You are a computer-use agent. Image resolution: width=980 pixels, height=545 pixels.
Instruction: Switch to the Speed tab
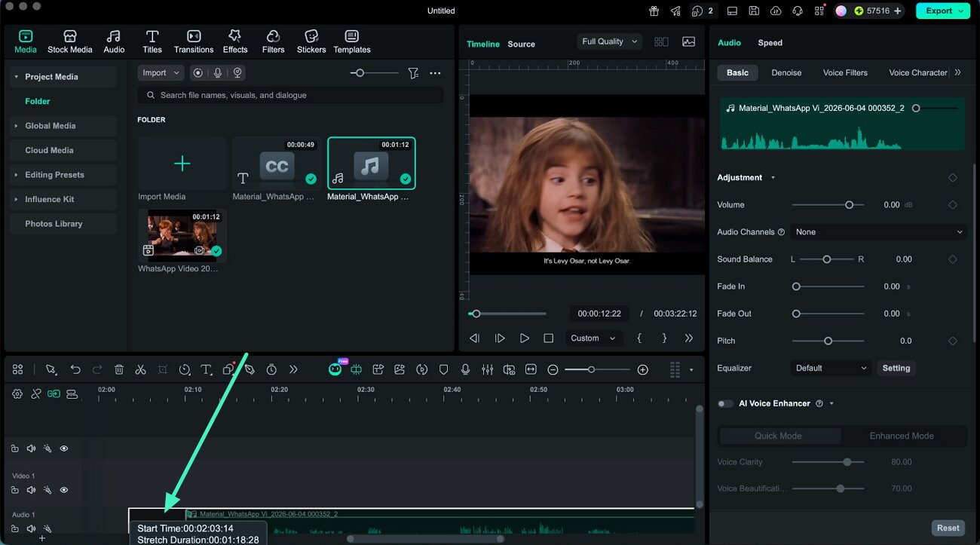click(x=770, y=43)
